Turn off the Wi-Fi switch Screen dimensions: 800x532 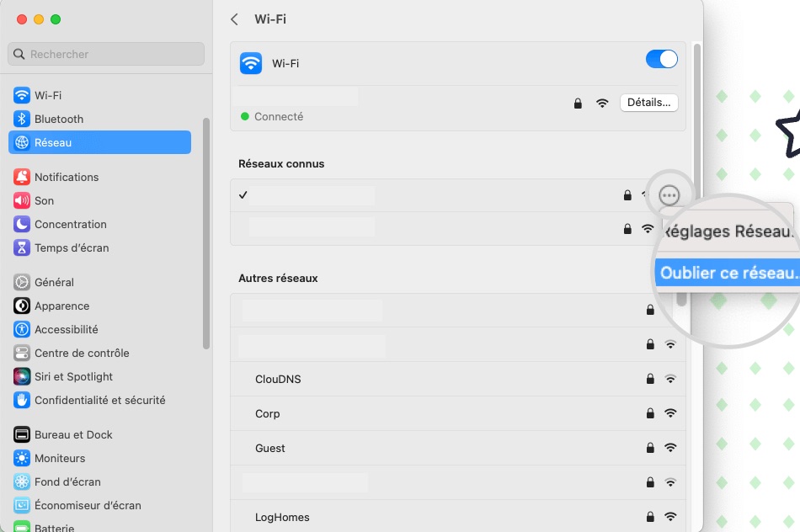661,59
